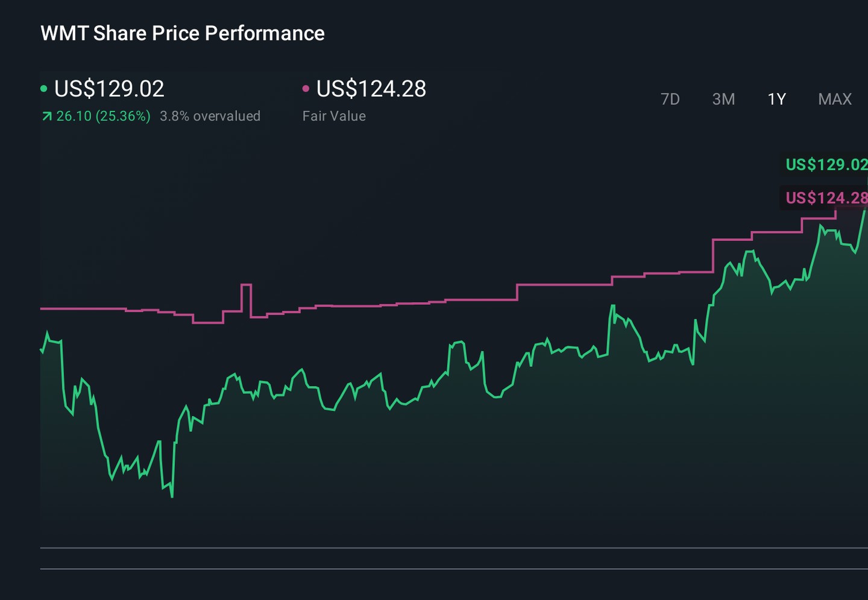
Task: Click the pink fair value legend dot
Action: click(306, 89)
